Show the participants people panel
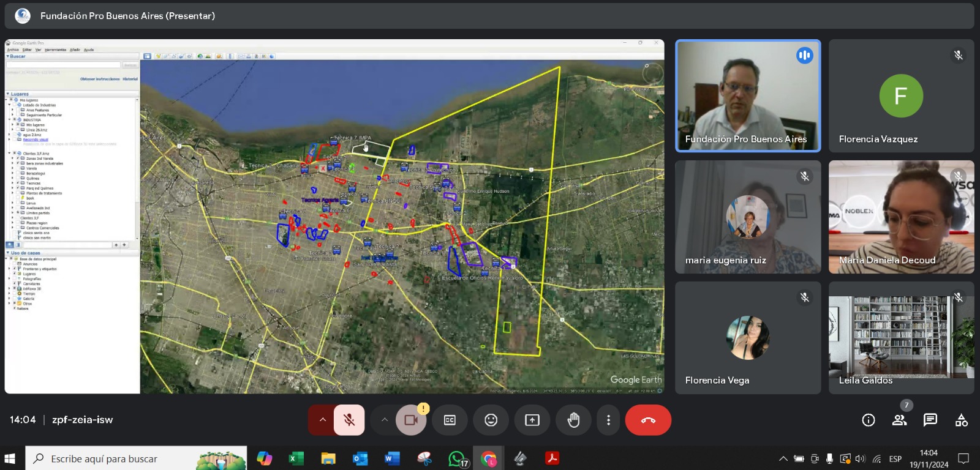Image resolution: width=980 pixels, height=470 pixels. point(899,420)
